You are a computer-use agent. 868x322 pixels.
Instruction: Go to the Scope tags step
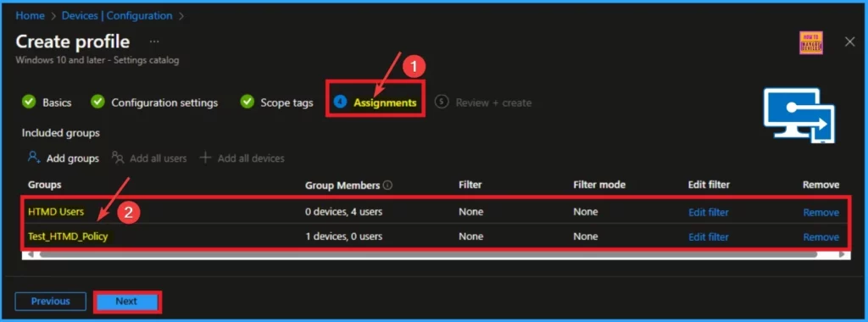click(287, 103)
